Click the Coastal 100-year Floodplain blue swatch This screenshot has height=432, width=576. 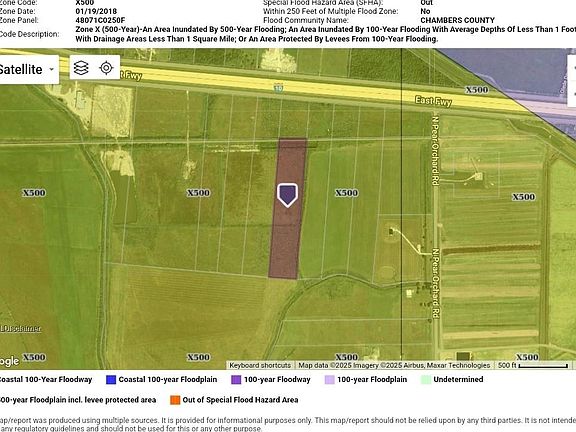tap(111, 379)
